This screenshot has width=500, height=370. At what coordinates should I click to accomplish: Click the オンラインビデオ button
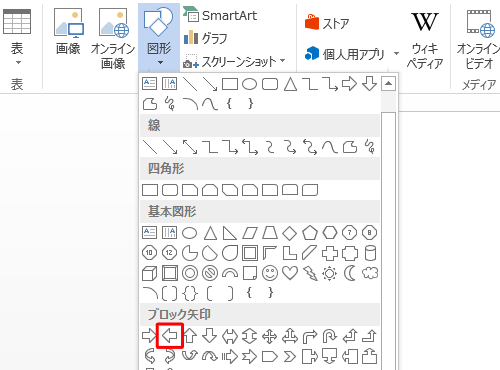point(479,40)
